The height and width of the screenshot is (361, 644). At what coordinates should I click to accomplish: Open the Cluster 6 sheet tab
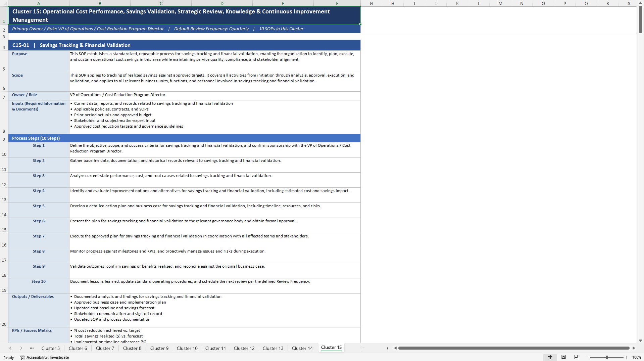point(78,348)
